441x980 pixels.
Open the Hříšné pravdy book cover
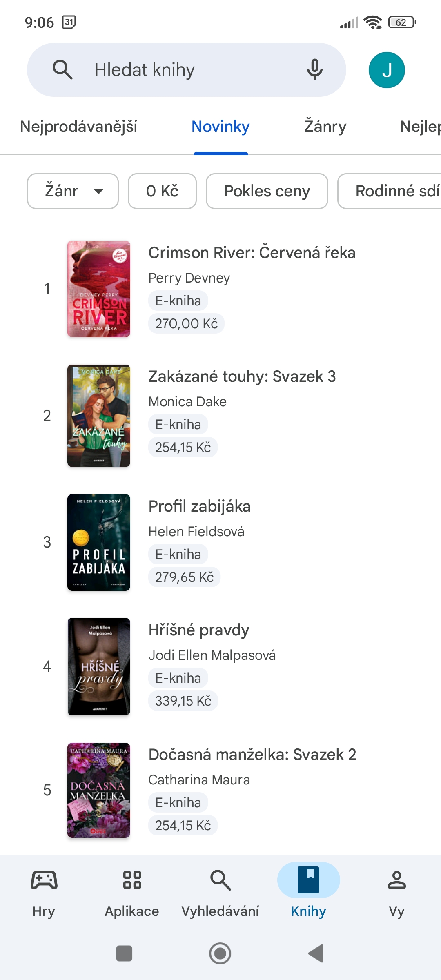[x=99, y=666]
